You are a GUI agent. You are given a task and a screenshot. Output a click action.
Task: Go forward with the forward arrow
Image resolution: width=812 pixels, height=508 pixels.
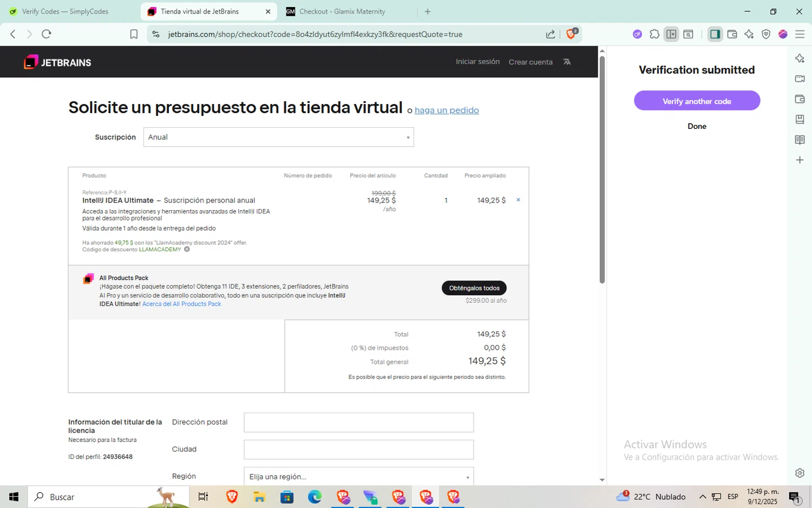30,34
